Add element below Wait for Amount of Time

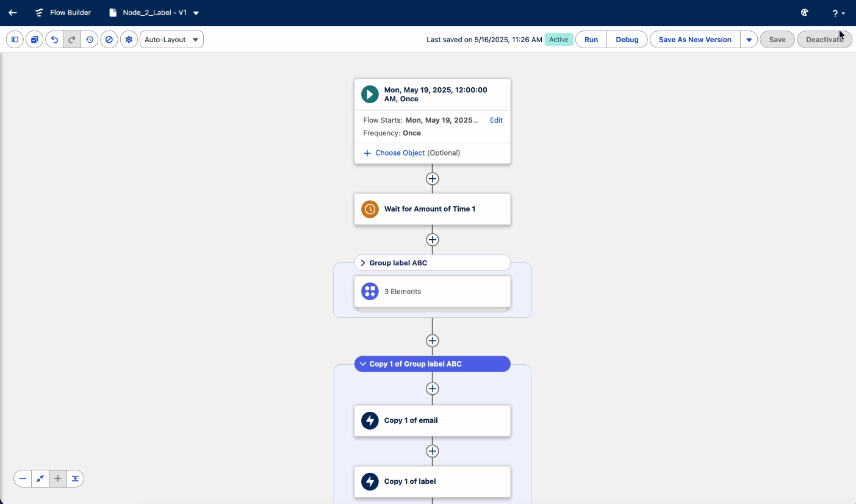click(432, 240)
